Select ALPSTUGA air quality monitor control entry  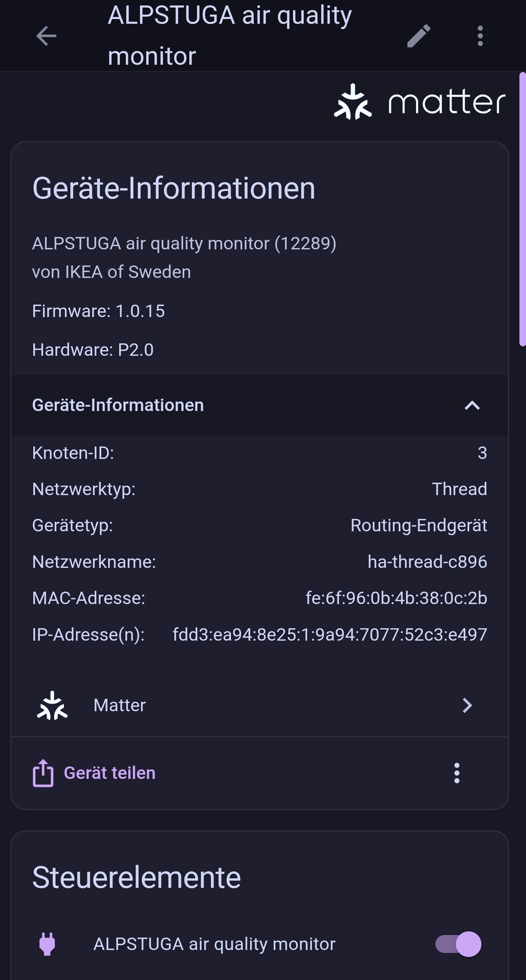(214, 944)
